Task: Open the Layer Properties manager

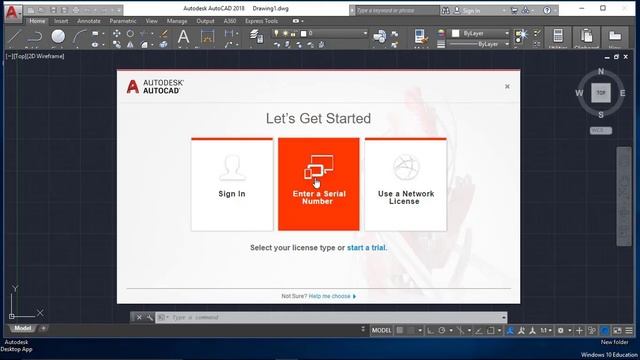Action: [257, 36]
